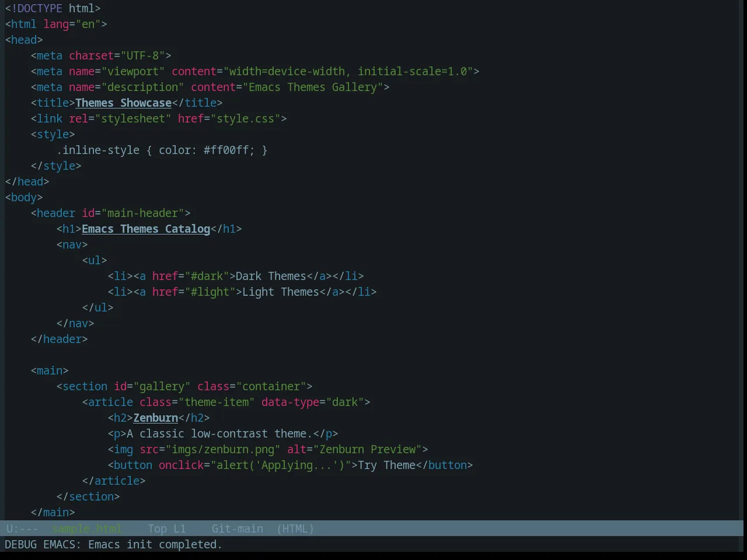Click the opening <main> tag

point(50,370)
